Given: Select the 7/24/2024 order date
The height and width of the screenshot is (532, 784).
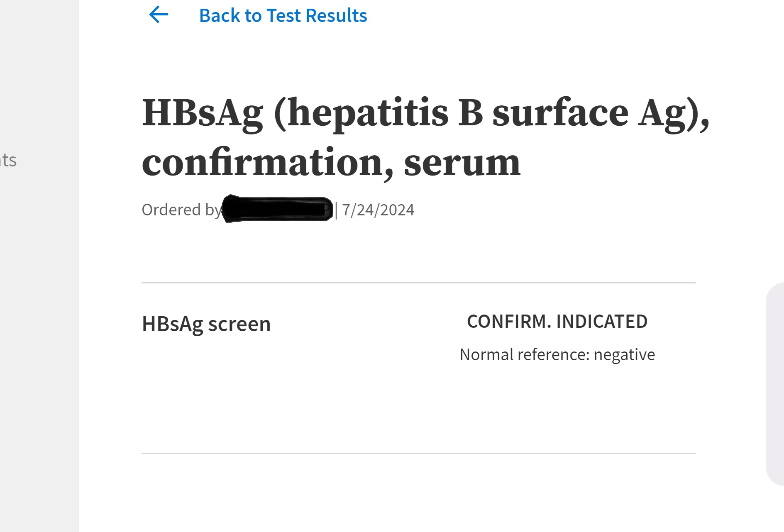Looking at the screenshot, I should tap(378, 210).
